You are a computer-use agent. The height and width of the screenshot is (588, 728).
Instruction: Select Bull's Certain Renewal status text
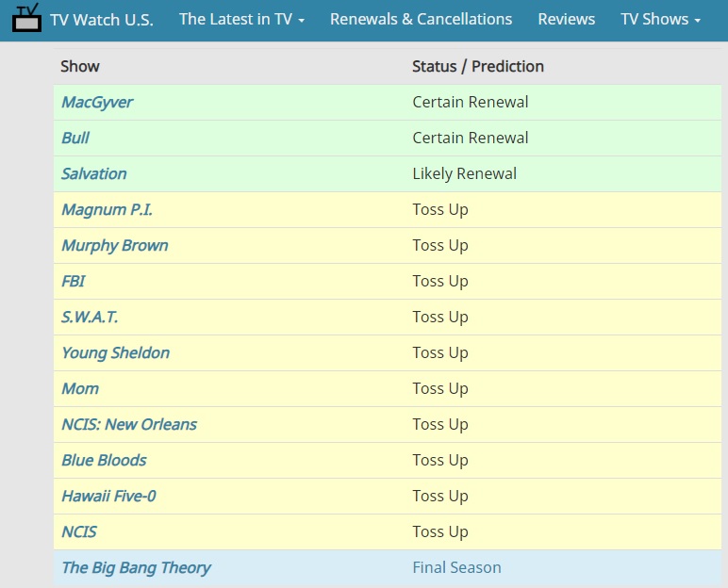point(471,138)
